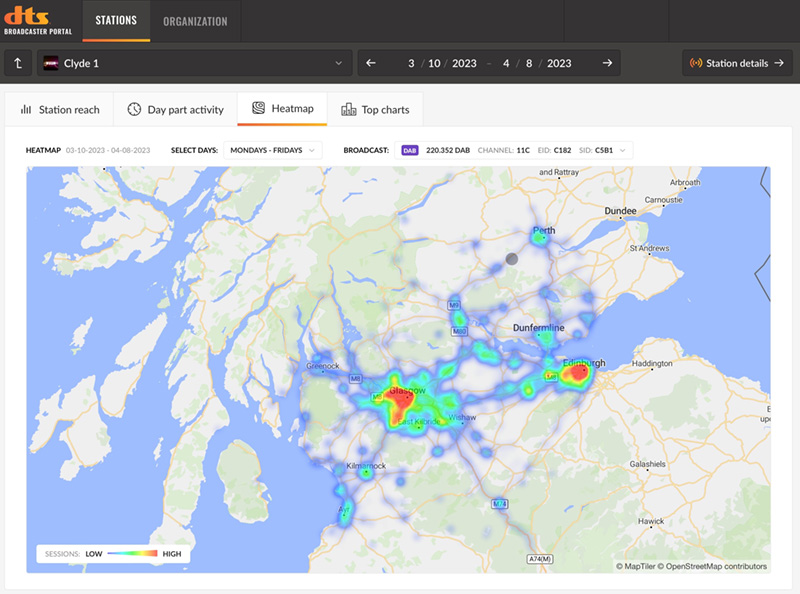Click the DTS Broadcaster Portal logo
Screen dimensions: 800x594
click(37, 20)
